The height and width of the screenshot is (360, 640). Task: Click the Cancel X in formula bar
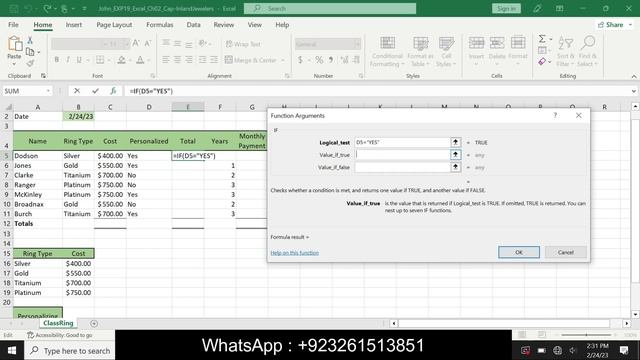click(x=77, y=91)
